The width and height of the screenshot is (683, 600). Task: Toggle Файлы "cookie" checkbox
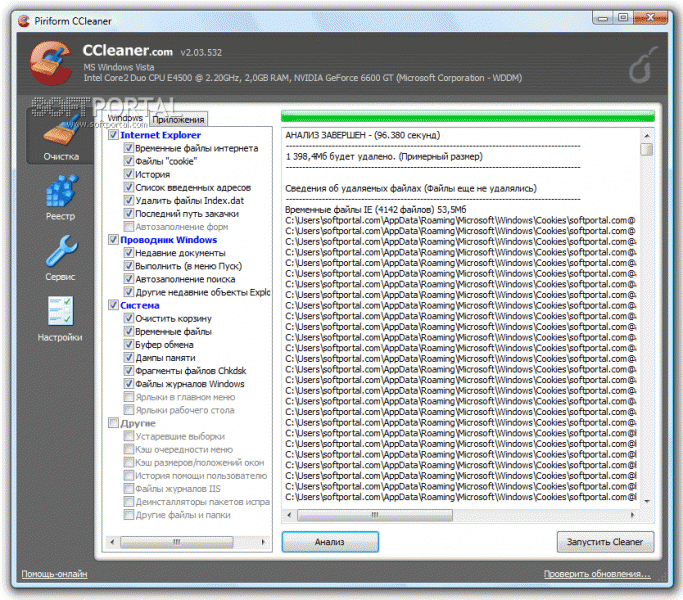(128, 161)
